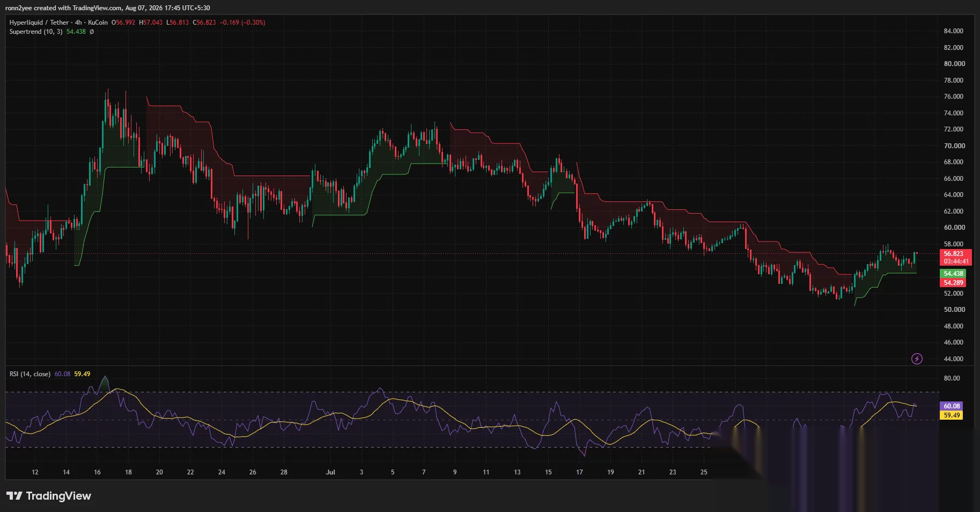
Task: Click the 4h interval label
Action: [78, 23]
